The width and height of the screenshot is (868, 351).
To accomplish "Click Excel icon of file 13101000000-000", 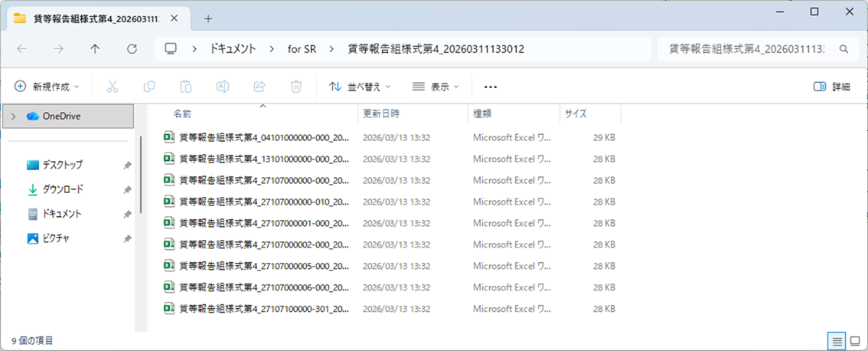I will [169, 159].
